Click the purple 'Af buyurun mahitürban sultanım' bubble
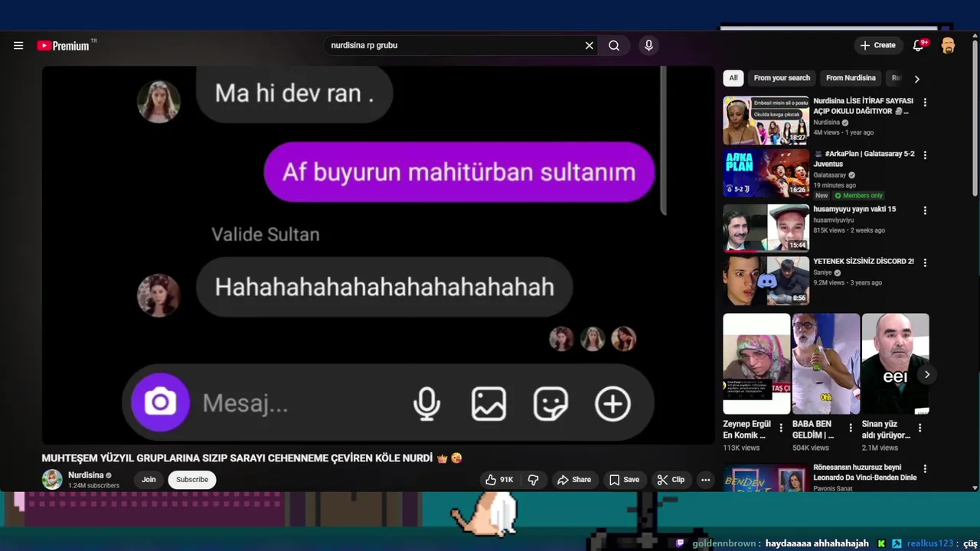Viewport: 980px width, 551px height. click(x=459, y=172)
